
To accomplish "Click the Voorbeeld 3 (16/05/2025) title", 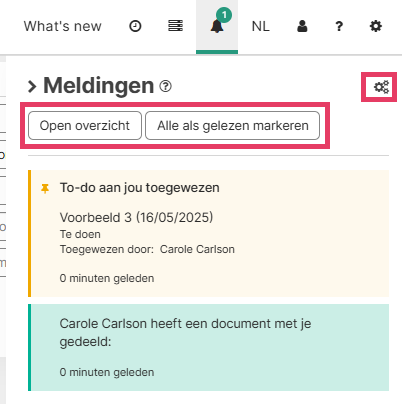I will point(136,217).
